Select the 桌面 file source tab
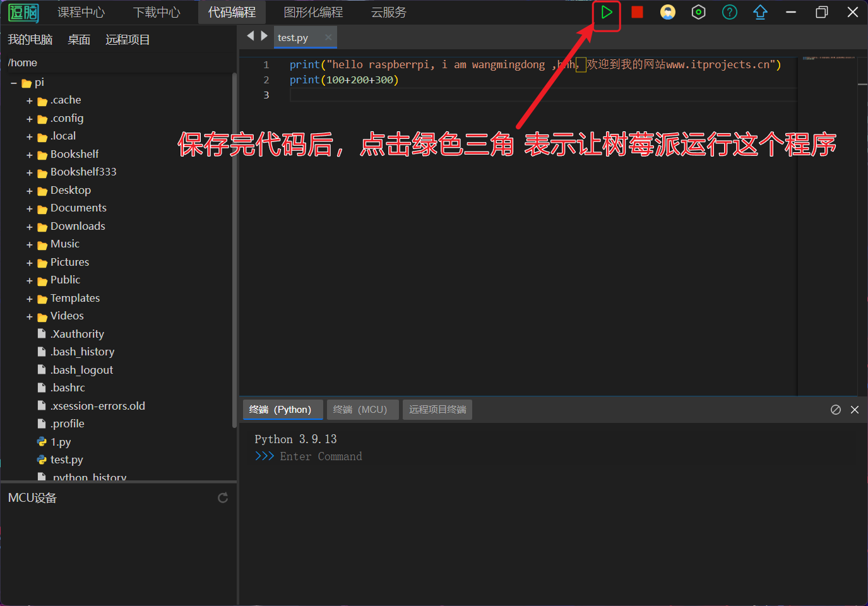The height and width of the screenshot is (606, 868). [x=79, y=40]
